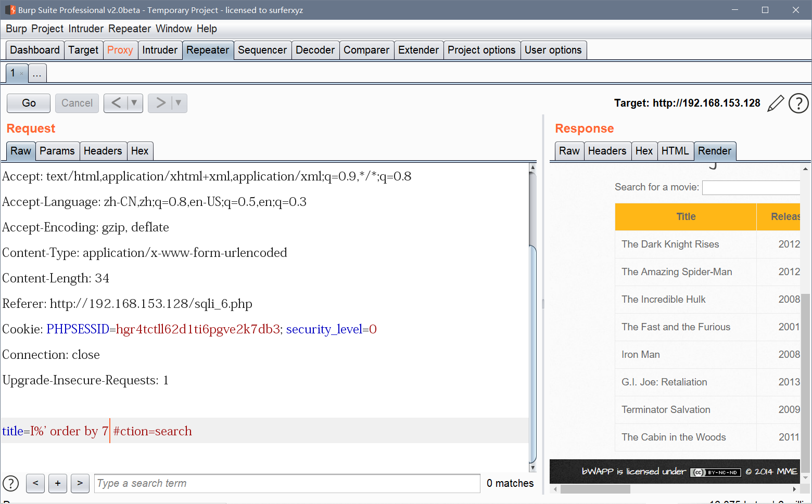The width and height of the screenshot is (812, 504).
Task: Open Repeater help question mark icon
Action: click(798, 103)
